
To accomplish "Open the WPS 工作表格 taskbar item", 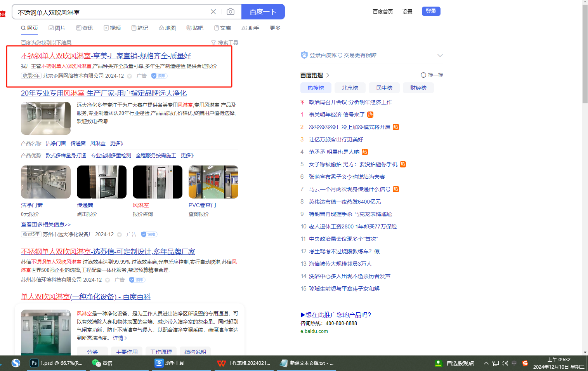I will (x=244, y=363).
